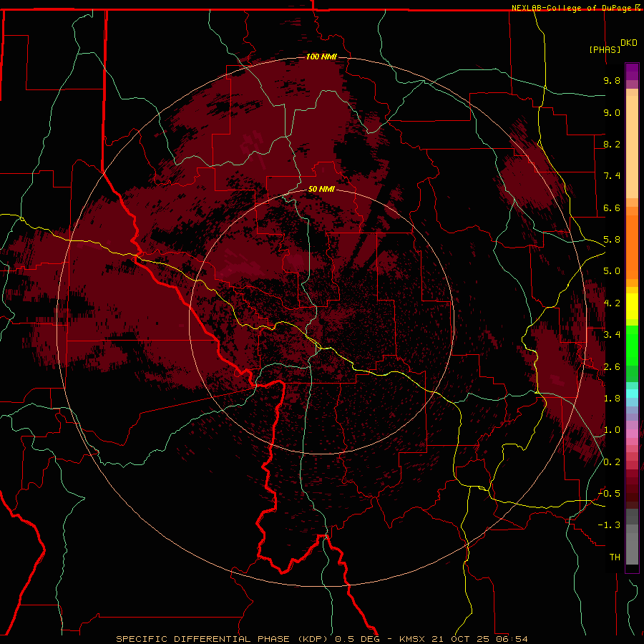Click the DKD product label
The image size is (644, 644).
[629, 43]
